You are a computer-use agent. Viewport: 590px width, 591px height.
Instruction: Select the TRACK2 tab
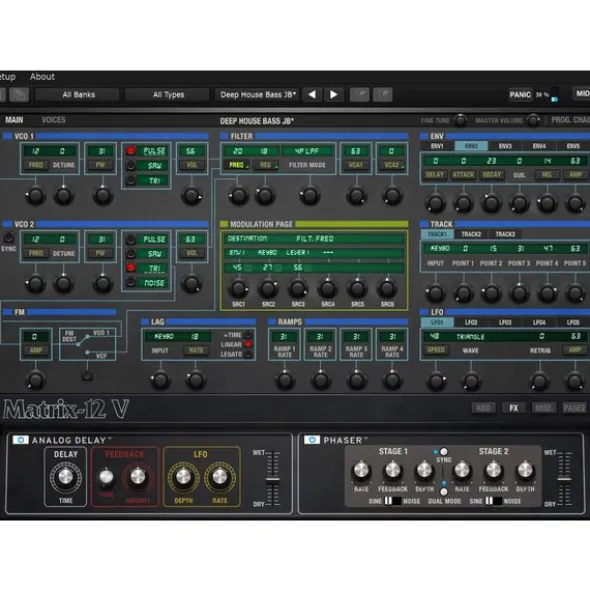point(471,234)
